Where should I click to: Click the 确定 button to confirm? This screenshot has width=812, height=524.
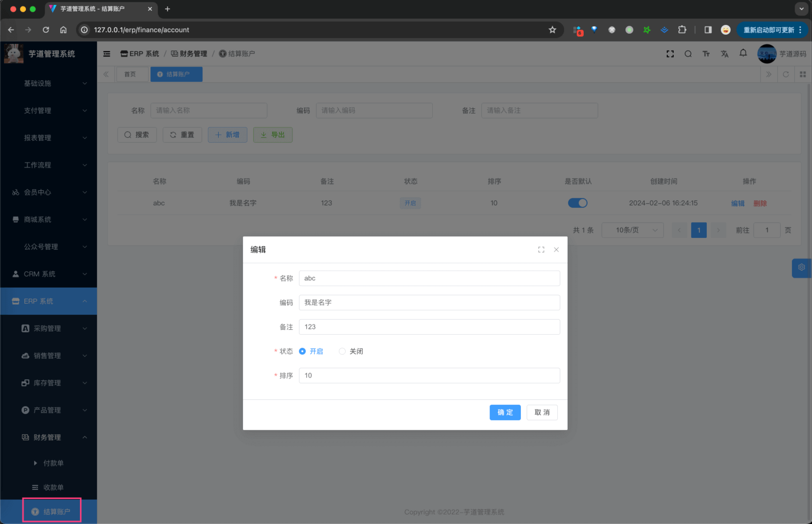click(505, 413)
